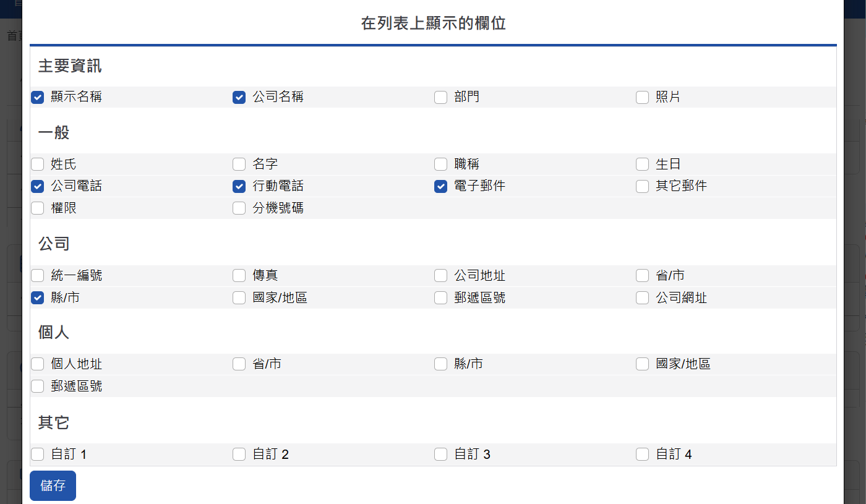Viewport: 866px width, 504px height.
Task: Uncheck 行動電話 in the 一般 section
Action: coord(239,186)
